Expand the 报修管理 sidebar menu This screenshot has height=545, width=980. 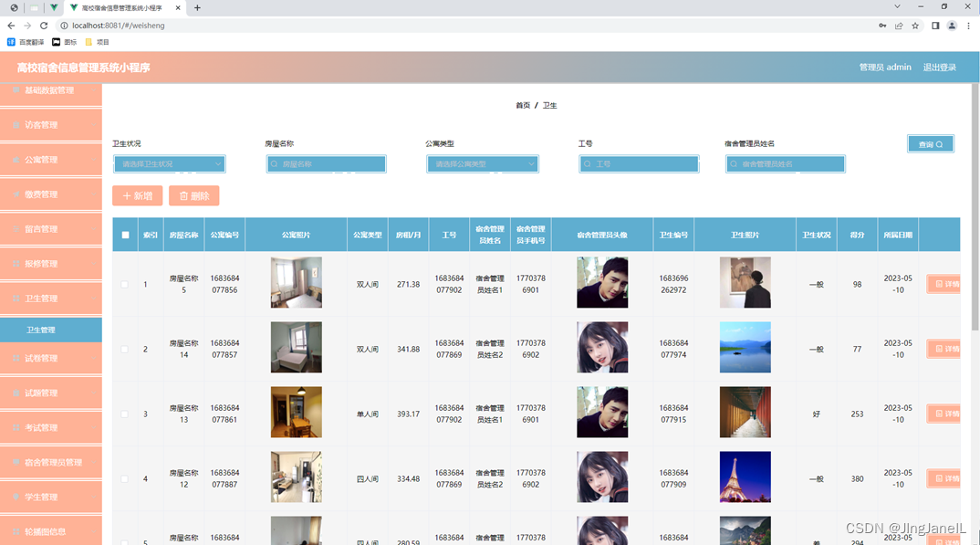(x=50, y=264)
